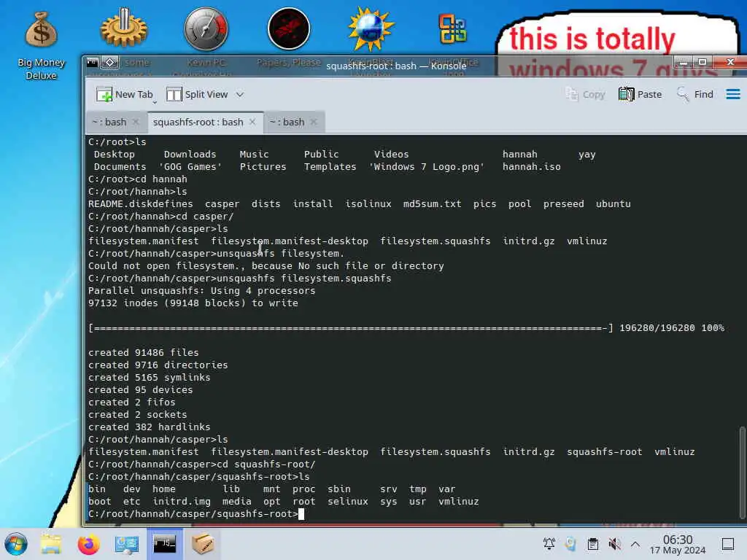Viewport: 747px width, 560px height.
Task: Click the 'GOG Games' folder name in terminal
Action: coord(190,167)
